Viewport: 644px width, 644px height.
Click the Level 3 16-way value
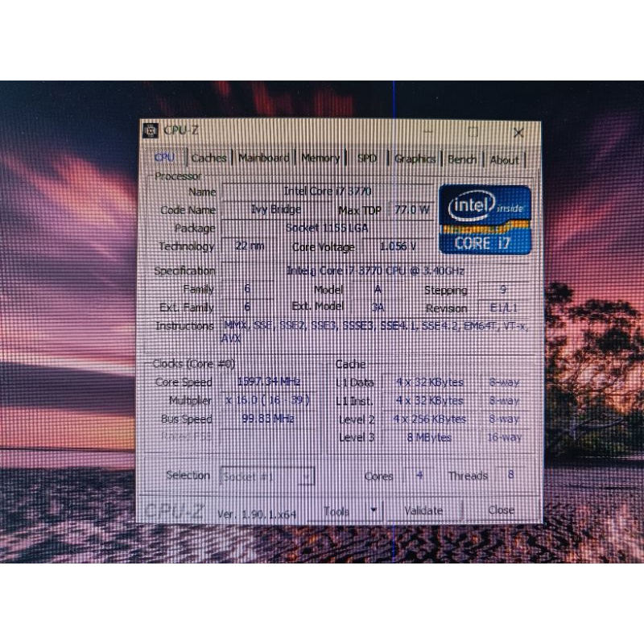coord(505,437)
